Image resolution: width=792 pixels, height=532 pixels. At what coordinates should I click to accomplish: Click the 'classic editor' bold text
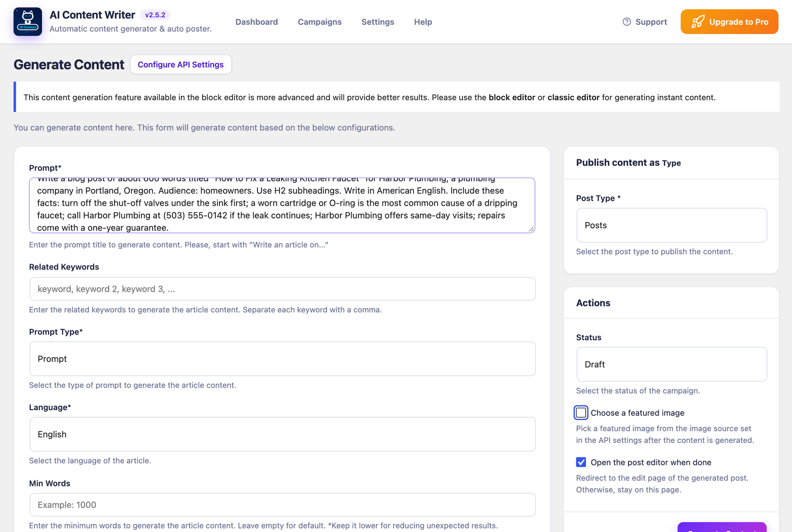(573, 97)
